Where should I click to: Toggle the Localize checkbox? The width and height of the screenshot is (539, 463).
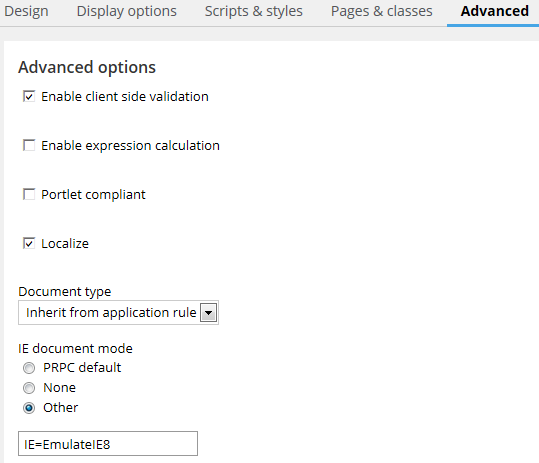coord(29,243)
